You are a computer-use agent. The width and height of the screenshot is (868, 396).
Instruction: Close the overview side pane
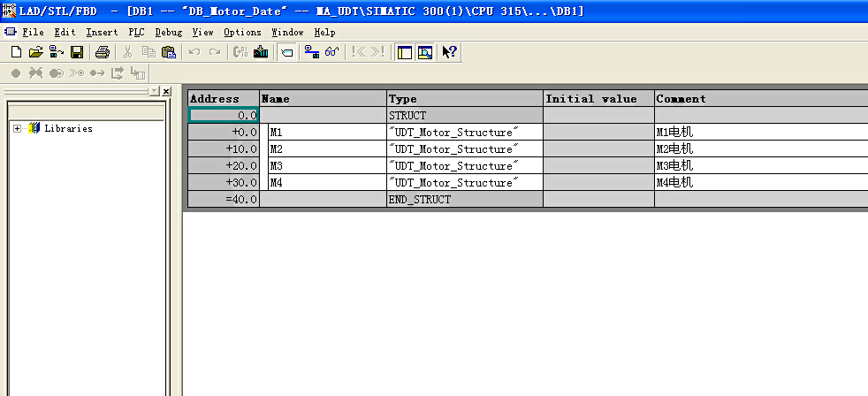[x=166, y=91]
